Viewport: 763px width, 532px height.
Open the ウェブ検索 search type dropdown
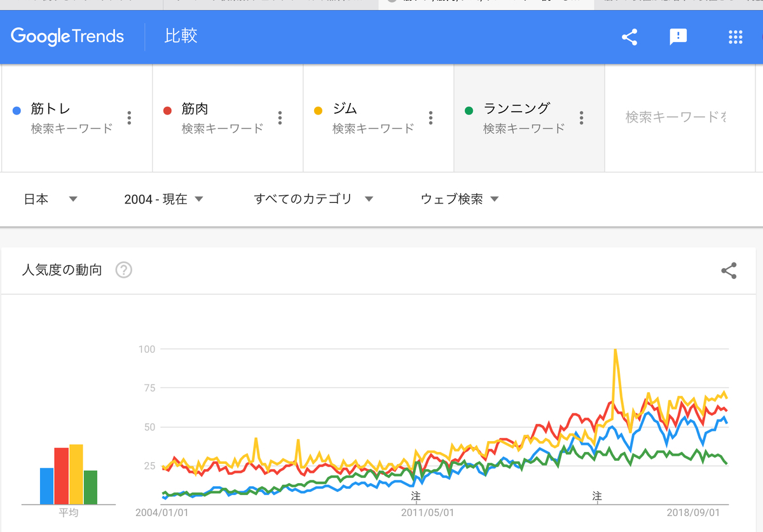click(x=460, y=199)
